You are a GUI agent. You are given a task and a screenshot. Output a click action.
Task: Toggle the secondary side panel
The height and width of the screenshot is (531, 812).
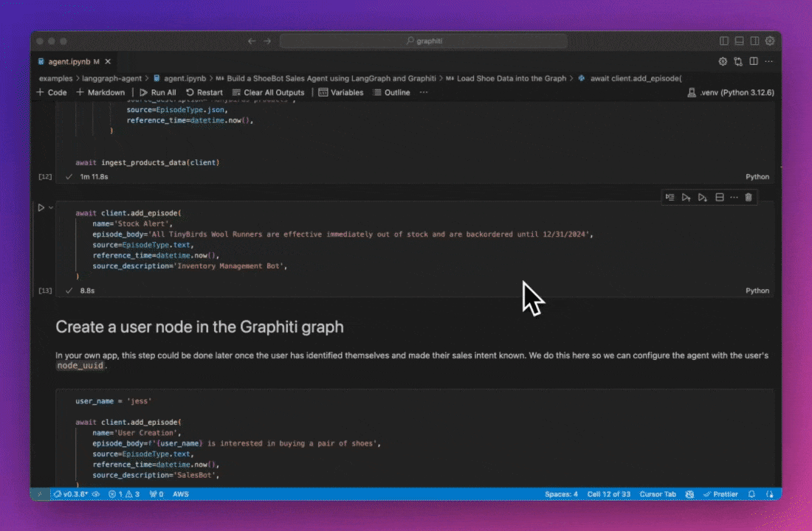(754, 41)
